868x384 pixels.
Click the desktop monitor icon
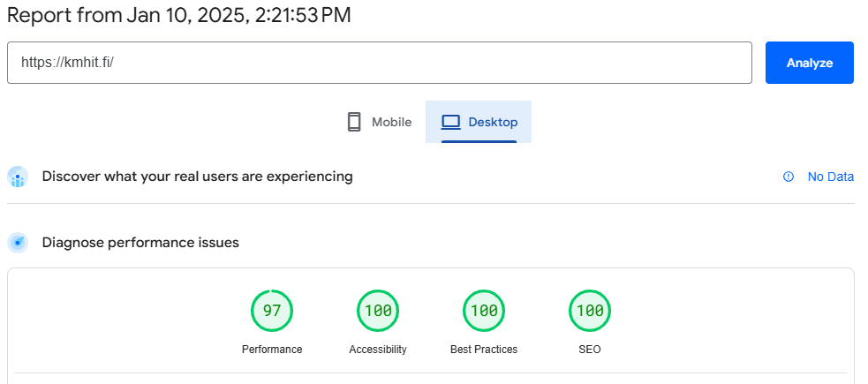point(451,122)
